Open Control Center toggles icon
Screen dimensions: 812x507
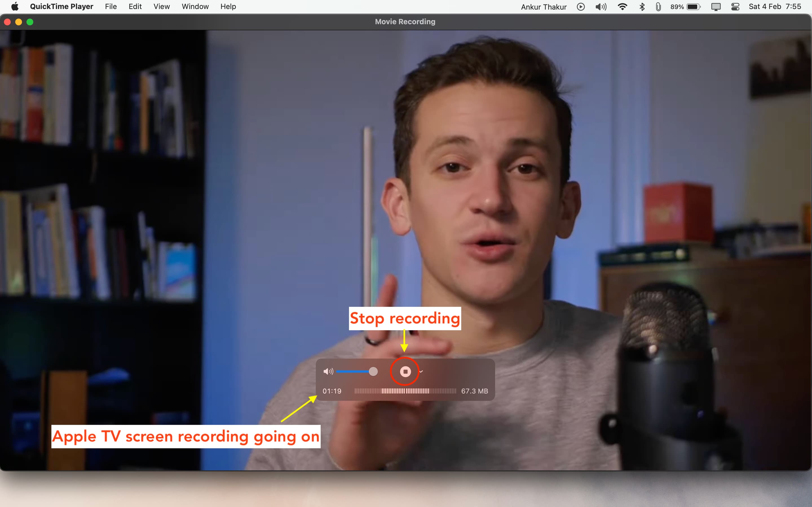click(735, 7)
